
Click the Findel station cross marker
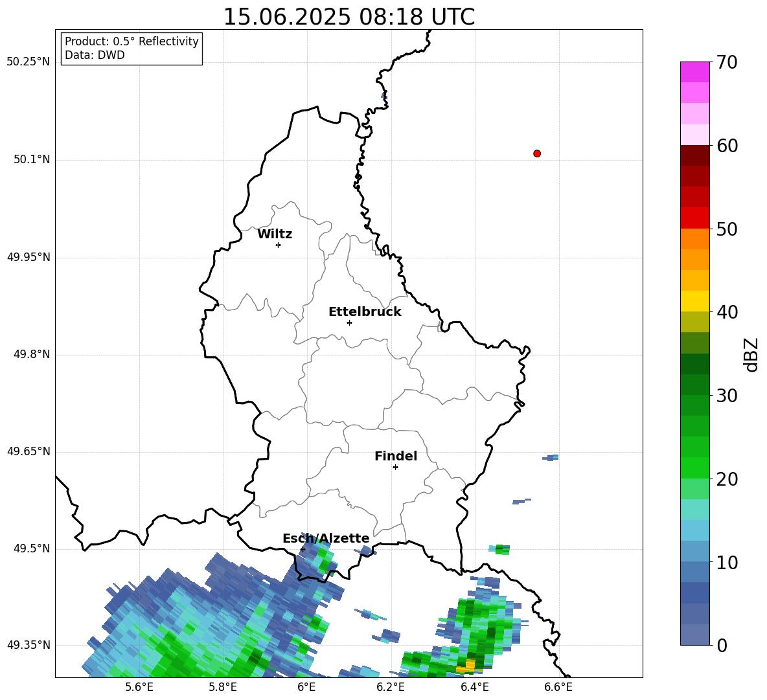tap(395, 468)
